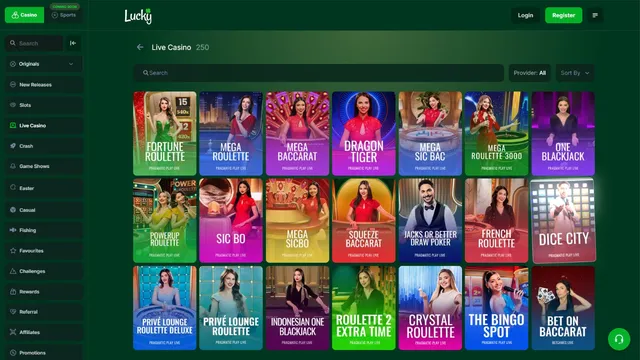Open the Dice City game
Image resolution: width=640 pixels, height=360 pixels.
click(x=563, y=220)
